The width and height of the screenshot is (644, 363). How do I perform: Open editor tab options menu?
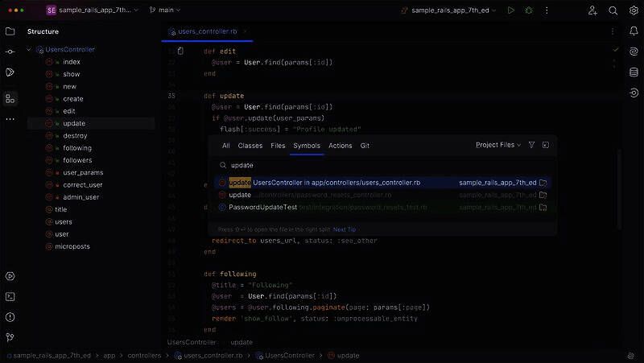(x=613, y=31)
